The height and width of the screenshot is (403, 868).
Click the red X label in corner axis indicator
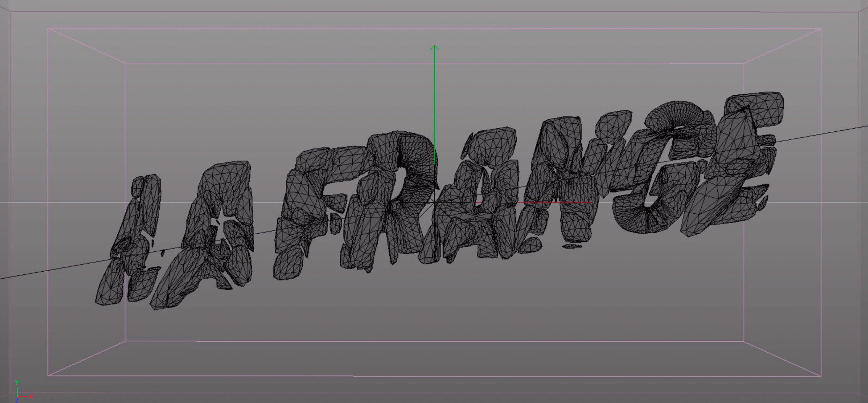pyautogui.click(x=31, y=396)
